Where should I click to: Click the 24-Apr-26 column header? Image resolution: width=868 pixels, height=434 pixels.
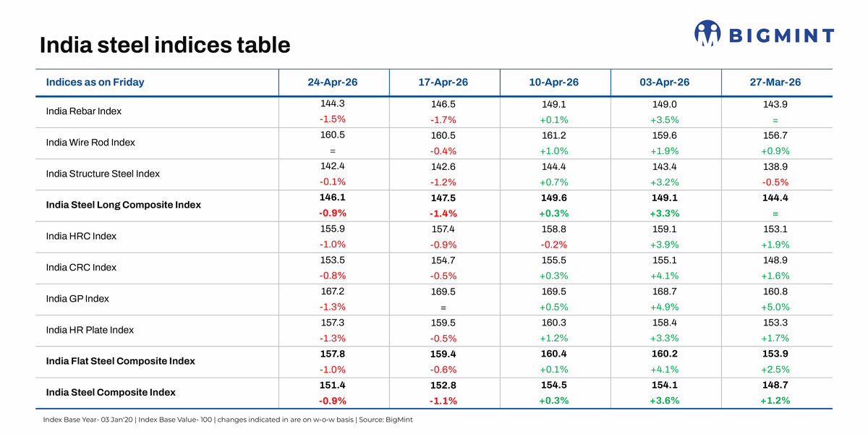(x=334, y=82)
